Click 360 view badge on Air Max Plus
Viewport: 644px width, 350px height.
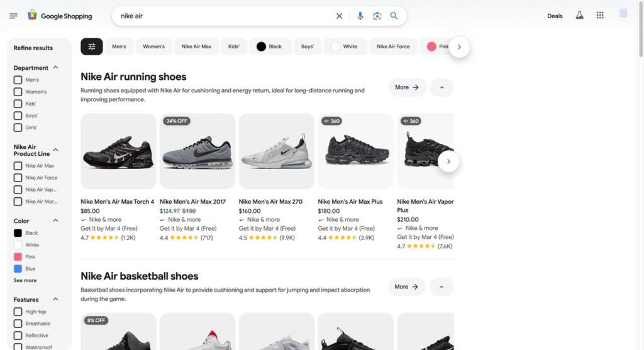[331, 121]
